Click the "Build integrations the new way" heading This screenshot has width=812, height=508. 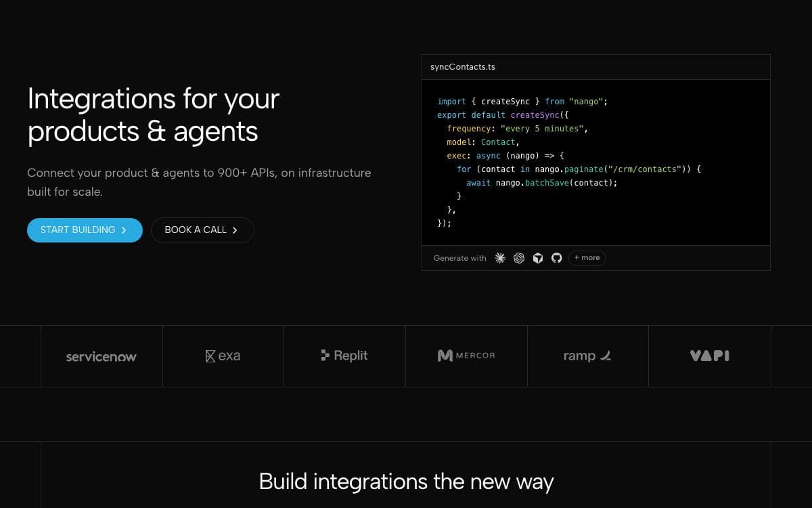tap(406, 482)
